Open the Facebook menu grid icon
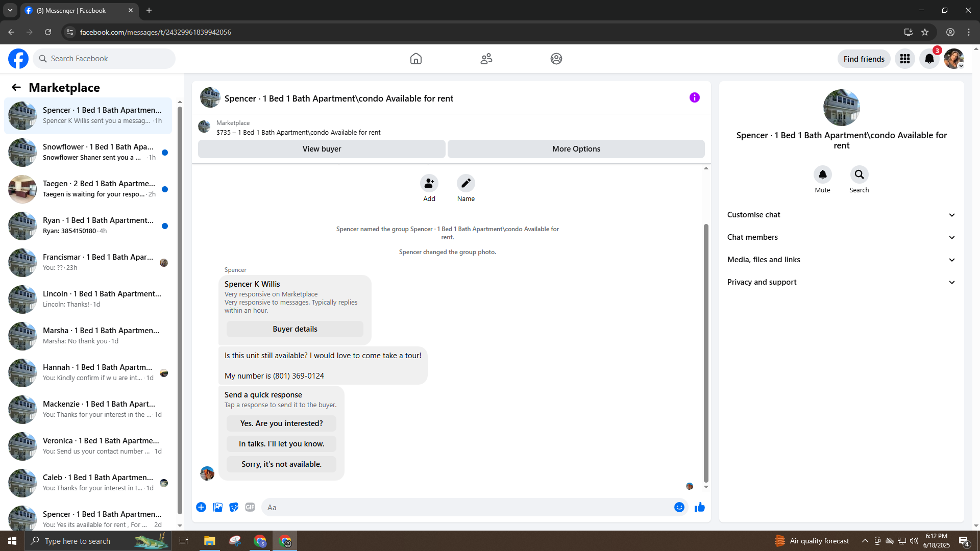 point(905,59)
